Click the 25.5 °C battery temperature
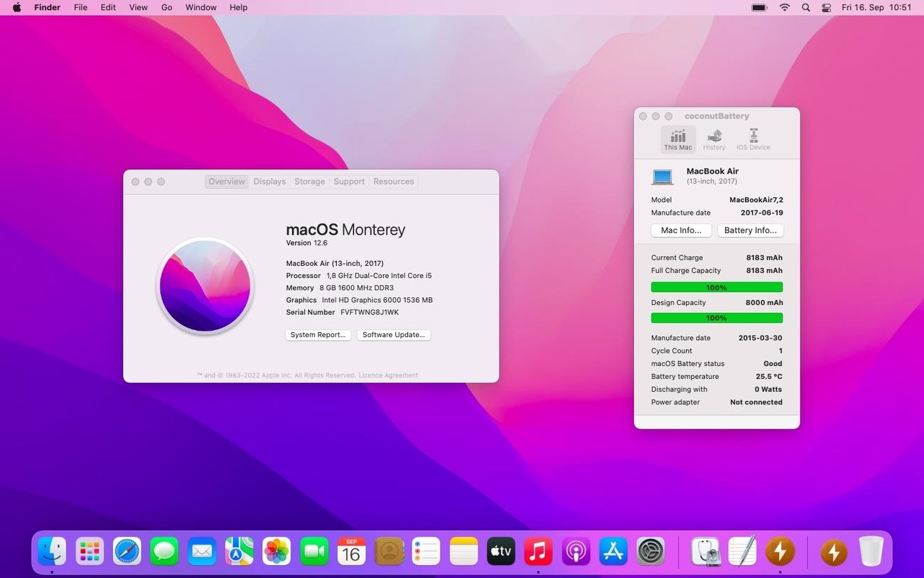This screenshot has height=578, width=924. click(769, 376)
